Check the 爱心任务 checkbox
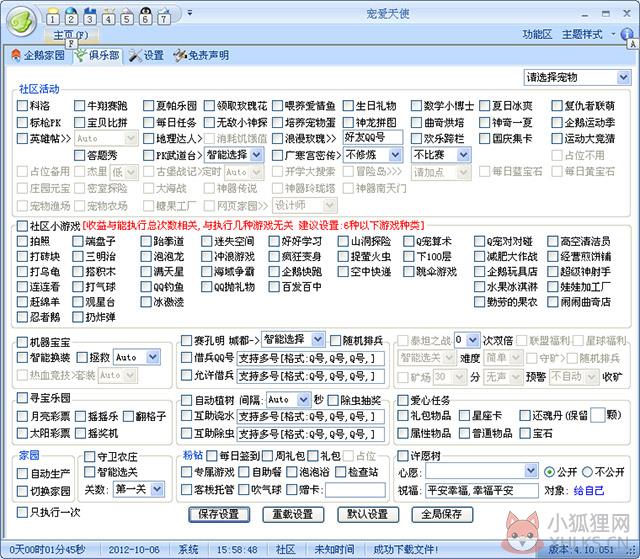Screen dimensions: 640x559 pos(402,400)
